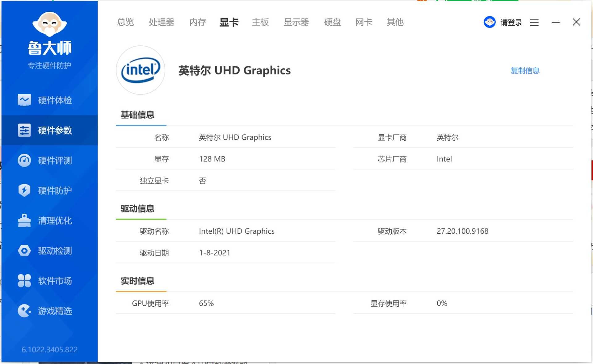Click 请登录 to sign in

point(511,22)
